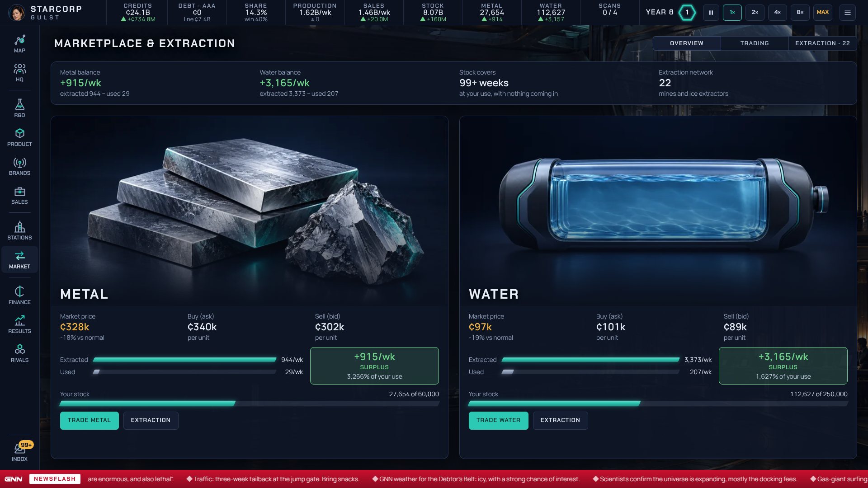Click the player avatar portrait
Screen dimensions: 868x488
click(17, 13)
